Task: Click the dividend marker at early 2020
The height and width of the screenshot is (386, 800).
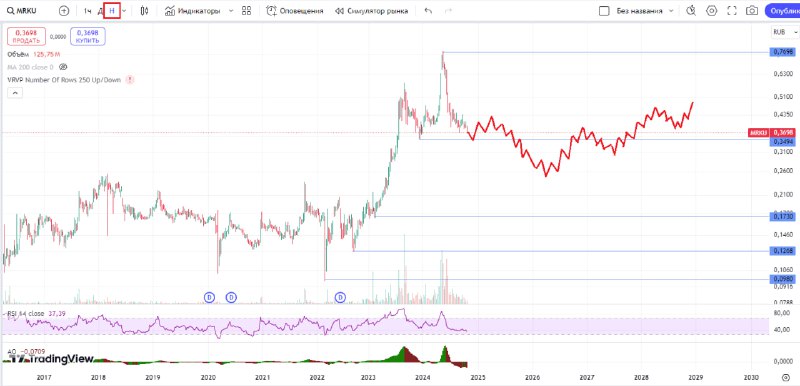Action: point(209,297)
